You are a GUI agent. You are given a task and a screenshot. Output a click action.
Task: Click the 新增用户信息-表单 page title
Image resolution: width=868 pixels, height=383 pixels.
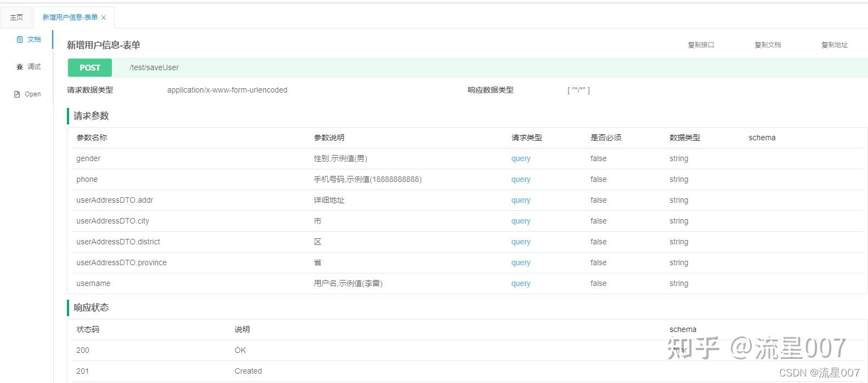[104, 45]
